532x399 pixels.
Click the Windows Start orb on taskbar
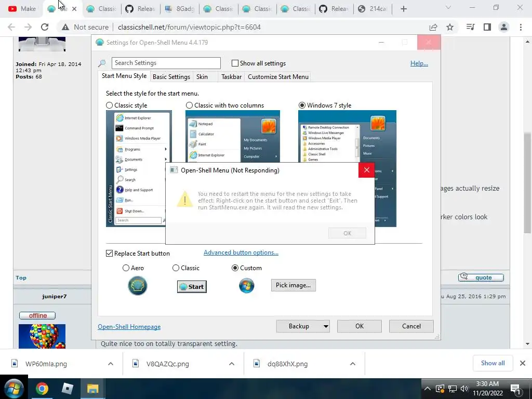point(14,389)
